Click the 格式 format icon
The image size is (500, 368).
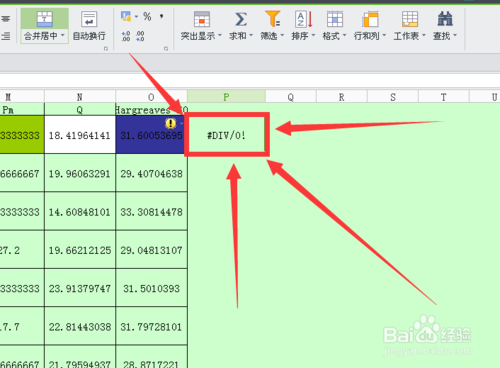[335, 19]
